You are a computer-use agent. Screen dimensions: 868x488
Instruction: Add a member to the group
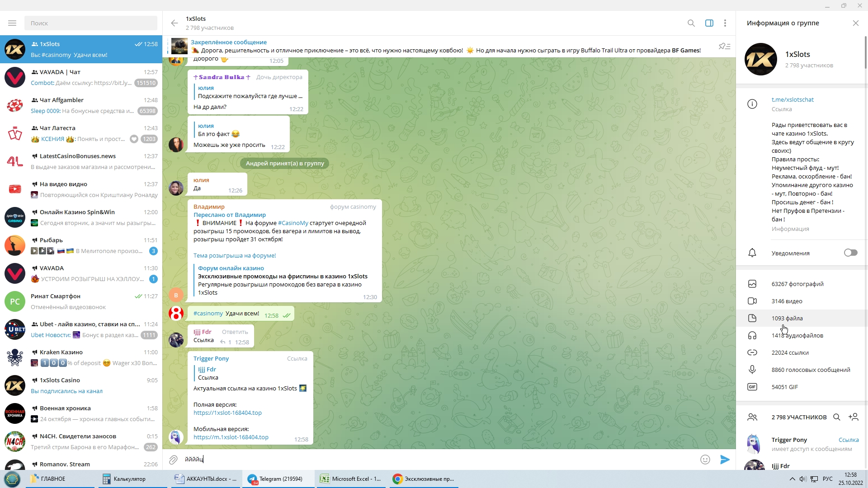tap(854, 417)
